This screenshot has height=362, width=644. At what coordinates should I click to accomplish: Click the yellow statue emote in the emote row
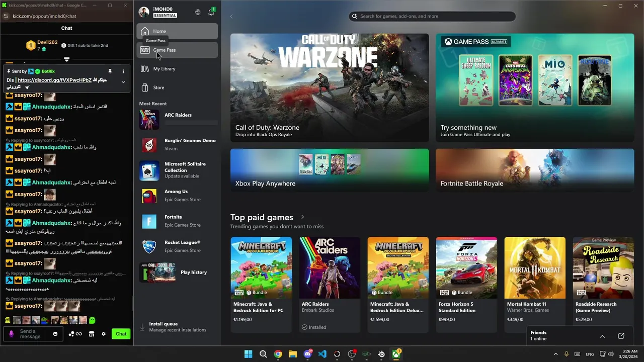pos(8,320)
